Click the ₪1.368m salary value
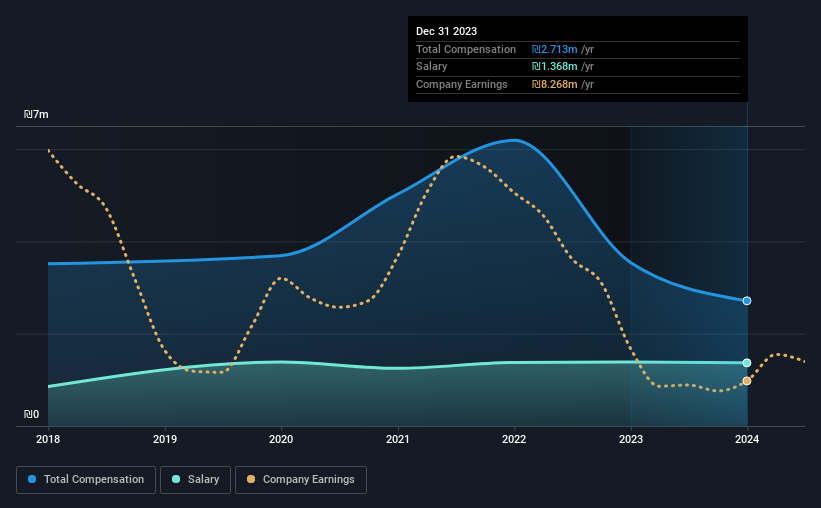821x508 pixels. click(554, 67)
